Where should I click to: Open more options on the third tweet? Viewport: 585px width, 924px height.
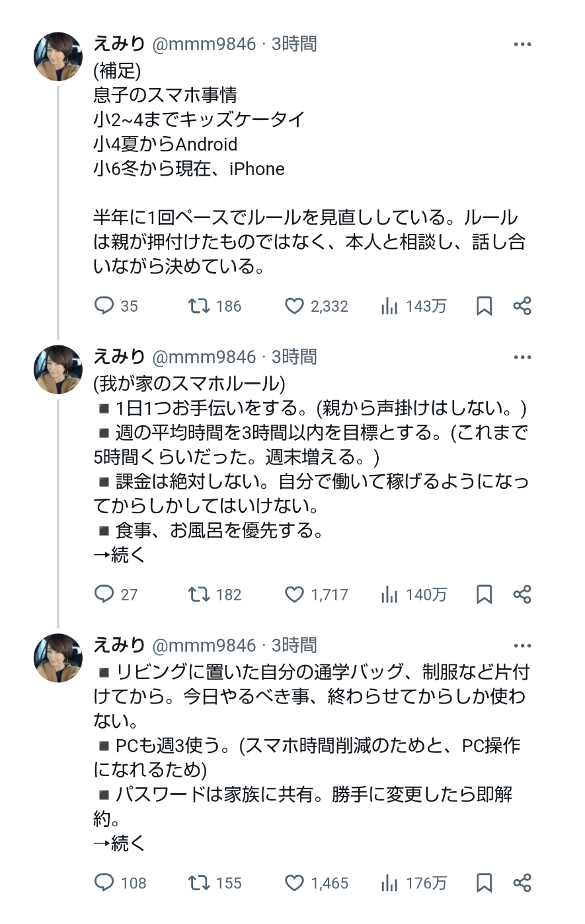point(522,646)
